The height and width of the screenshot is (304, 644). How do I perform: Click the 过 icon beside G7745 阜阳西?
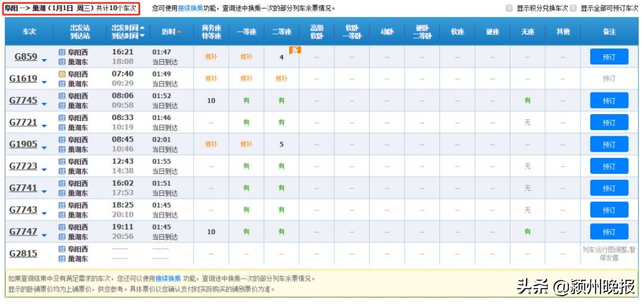(x=62, y=96)
